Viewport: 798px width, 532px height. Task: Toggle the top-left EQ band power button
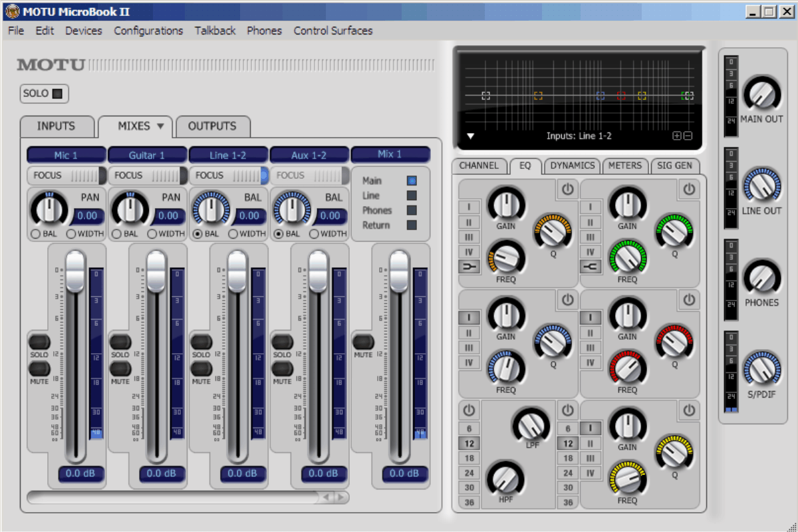point(567,190)
